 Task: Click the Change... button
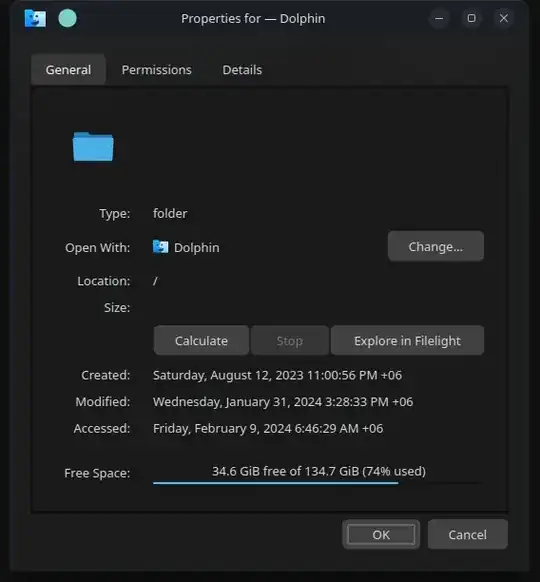[x=436, y=246]
